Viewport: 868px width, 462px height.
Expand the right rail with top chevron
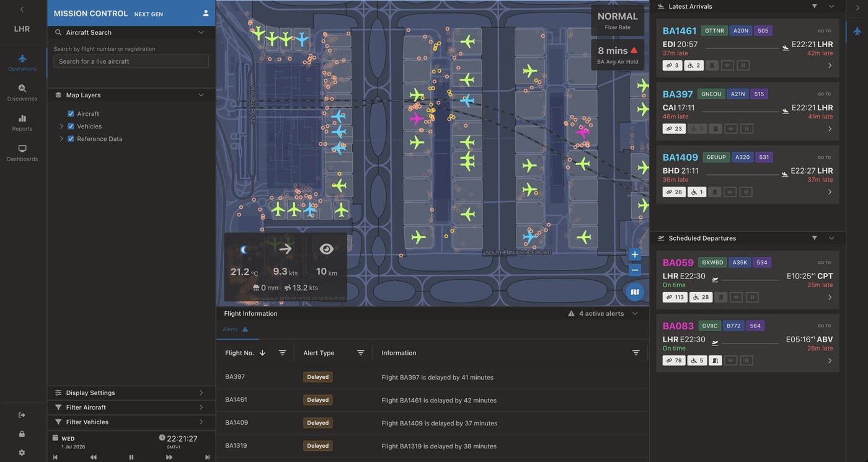(857, 8)
